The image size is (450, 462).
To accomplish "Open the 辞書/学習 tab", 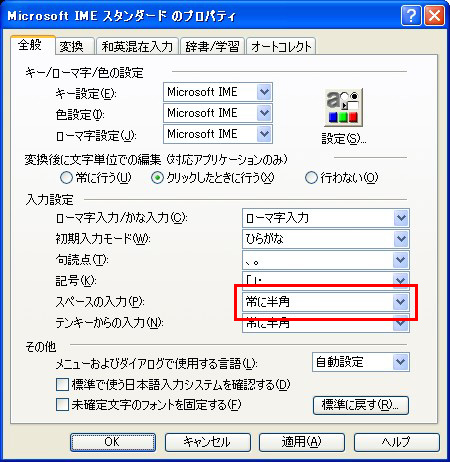I will pyautogui.click(x=213, y=46).
